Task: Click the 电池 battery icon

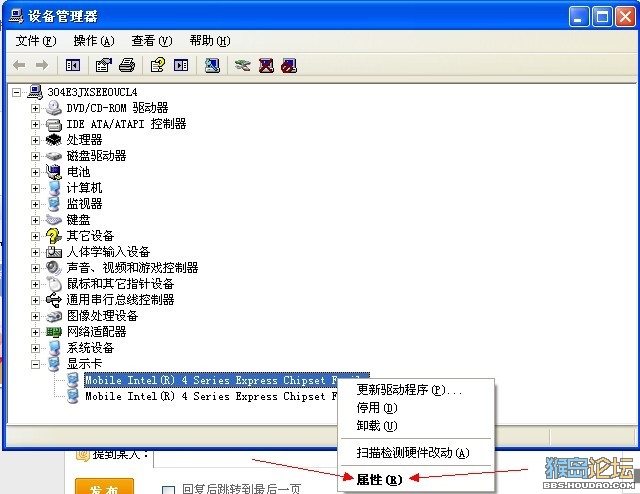Action: coord(53,172)
